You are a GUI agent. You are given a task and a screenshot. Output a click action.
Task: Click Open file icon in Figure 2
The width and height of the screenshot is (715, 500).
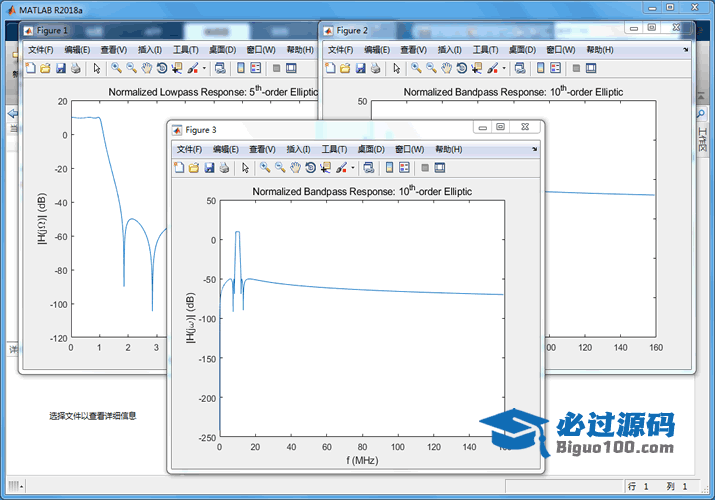coord(345,68)
